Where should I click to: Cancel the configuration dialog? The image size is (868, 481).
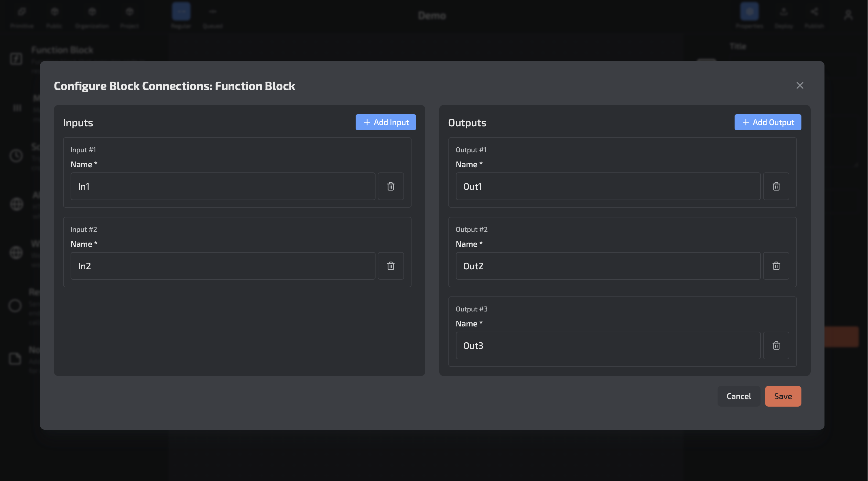(x=739, y=396)
